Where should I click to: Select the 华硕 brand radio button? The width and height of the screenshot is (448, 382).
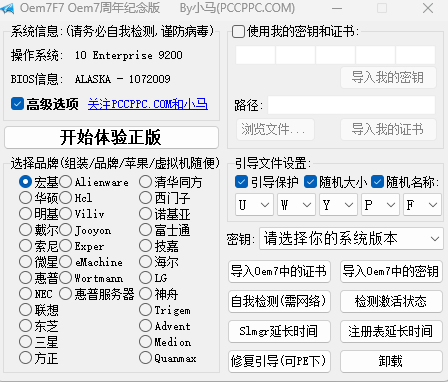(x=25, y=198)
